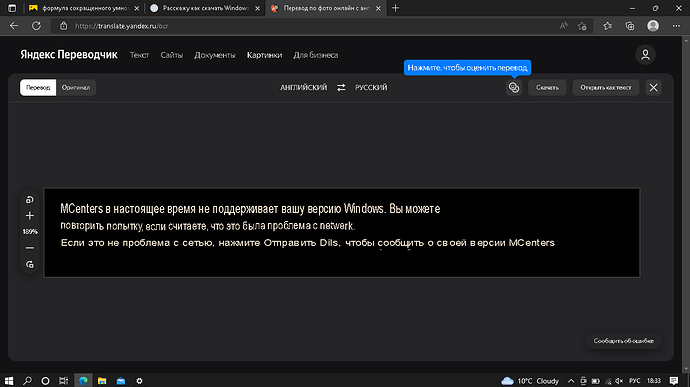Go back in browser history

(14, 26)
